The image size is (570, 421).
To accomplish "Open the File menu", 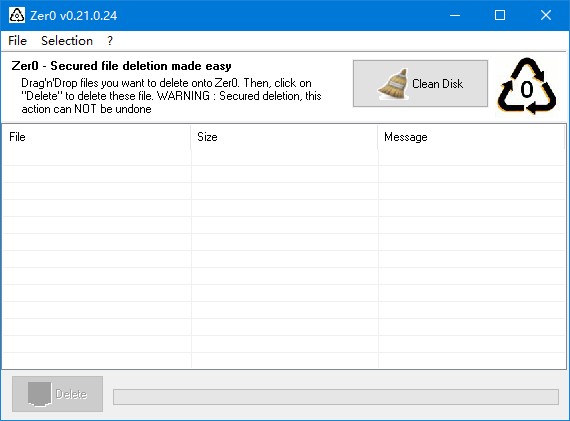I will pyautogui.click(x=17, y=41).
